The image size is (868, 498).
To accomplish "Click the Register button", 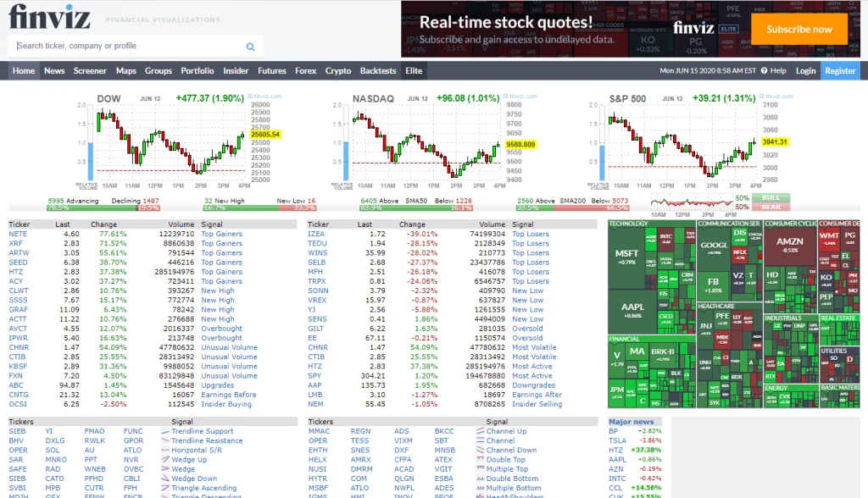I will pos(840,71).
